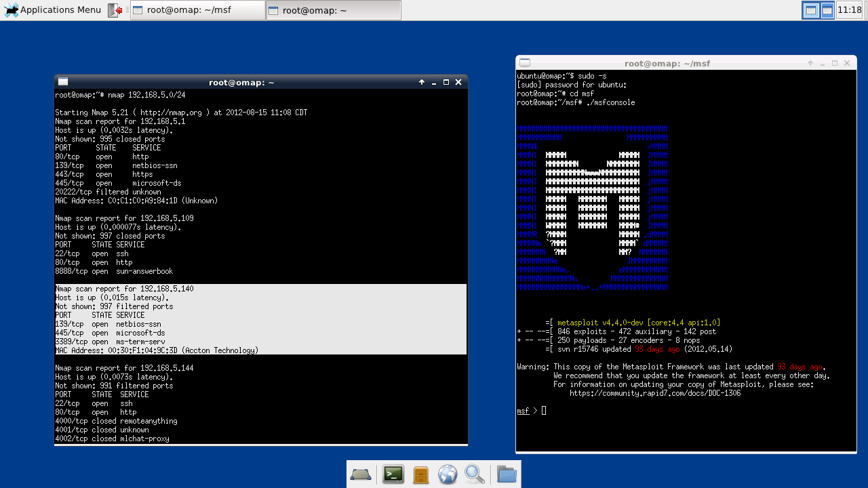Click 'Nmap scan report for 192.168.5.1' line

(x=120, y=121)
